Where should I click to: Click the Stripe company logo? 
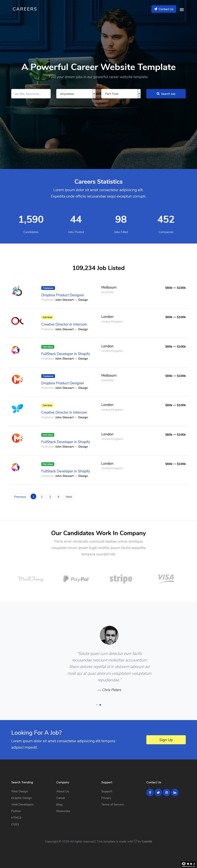(121, 578)
